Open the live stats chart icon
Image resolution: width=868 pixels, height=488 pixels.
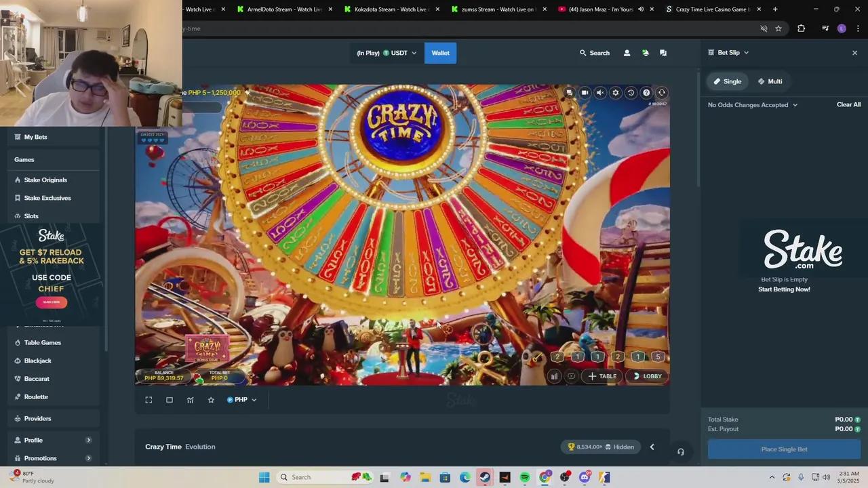(191, 400)
